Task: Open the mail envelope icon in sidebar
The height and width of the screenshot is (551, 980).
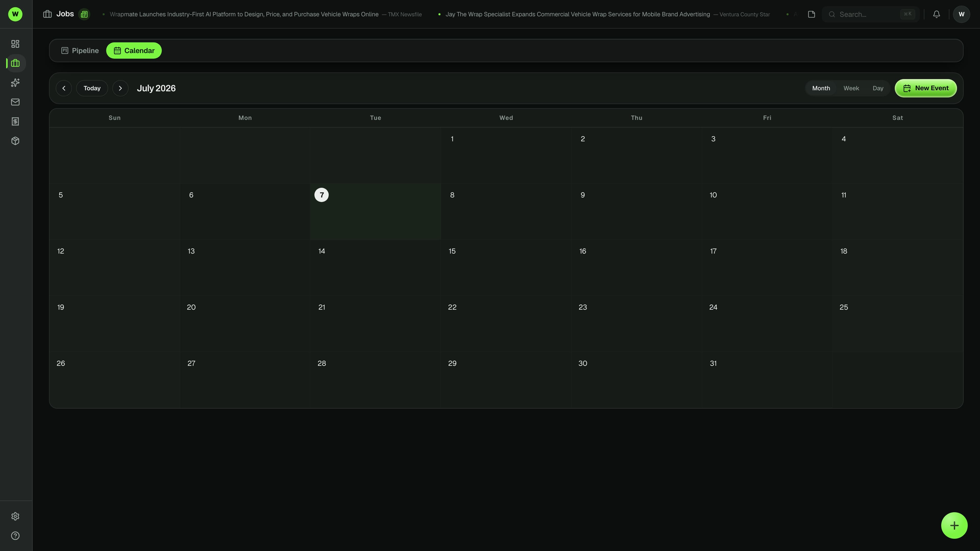Action: pos(15,102)
